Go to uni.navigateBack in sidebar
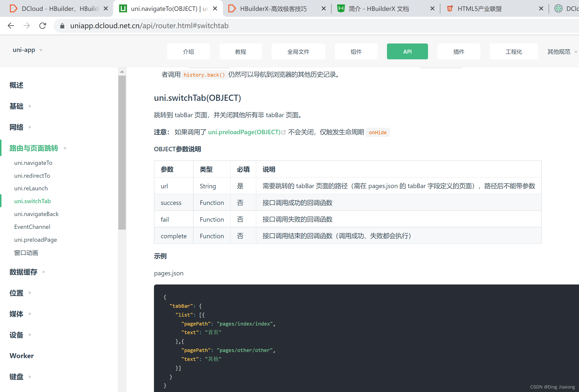This screenshot has width=579, height=392. coord(36,214)
